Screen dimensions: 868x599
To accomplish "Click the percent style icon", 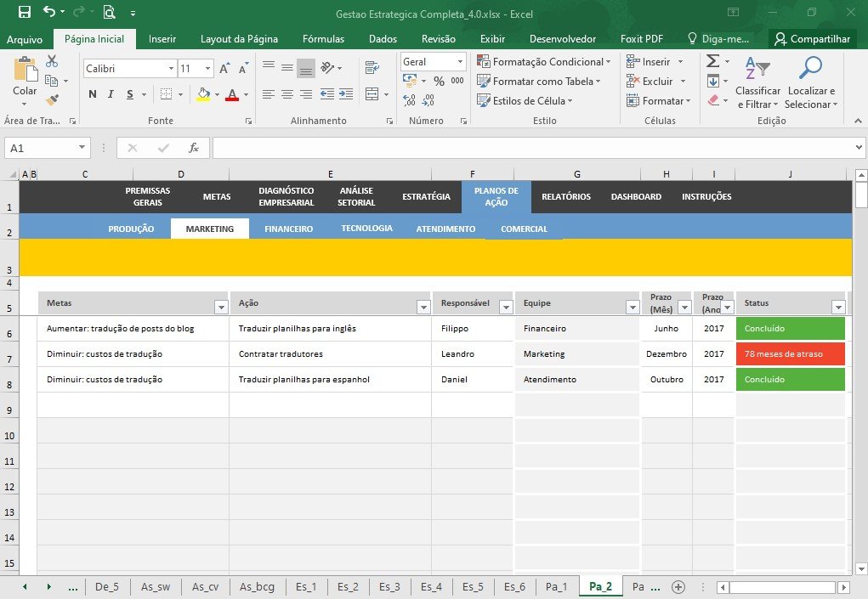I will pos(439,82).
